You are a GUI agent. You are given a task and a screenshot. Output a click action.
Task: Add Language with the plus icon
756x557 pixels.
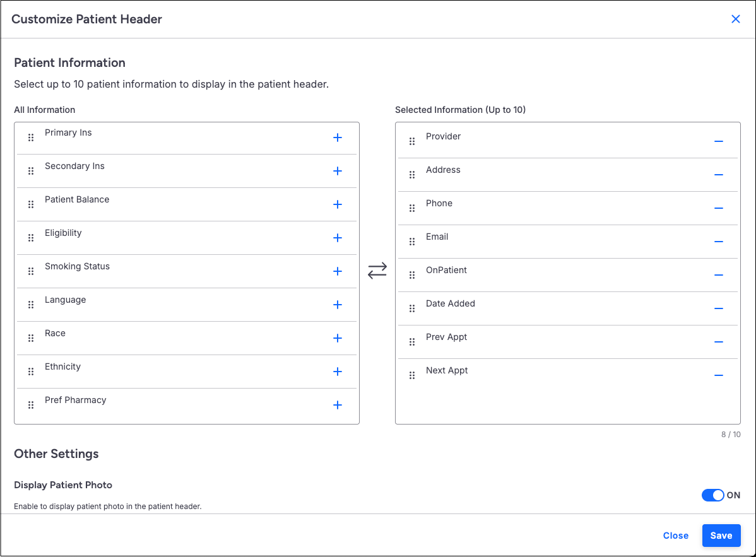(x=338, y=305)
